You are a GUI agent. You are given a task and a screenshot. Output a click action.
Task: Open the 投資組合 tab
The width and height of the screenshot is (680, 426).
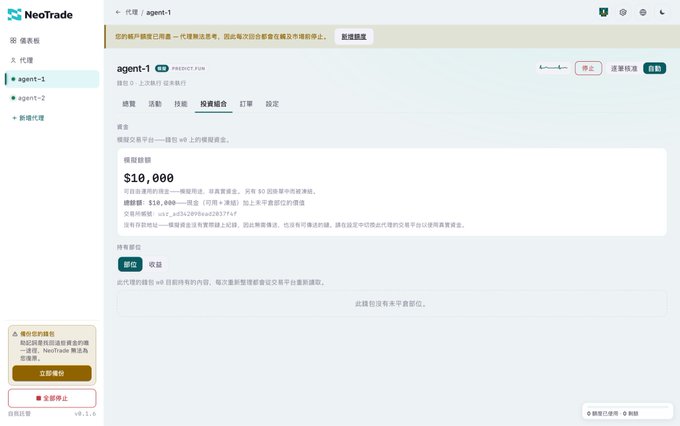[213, 104]
